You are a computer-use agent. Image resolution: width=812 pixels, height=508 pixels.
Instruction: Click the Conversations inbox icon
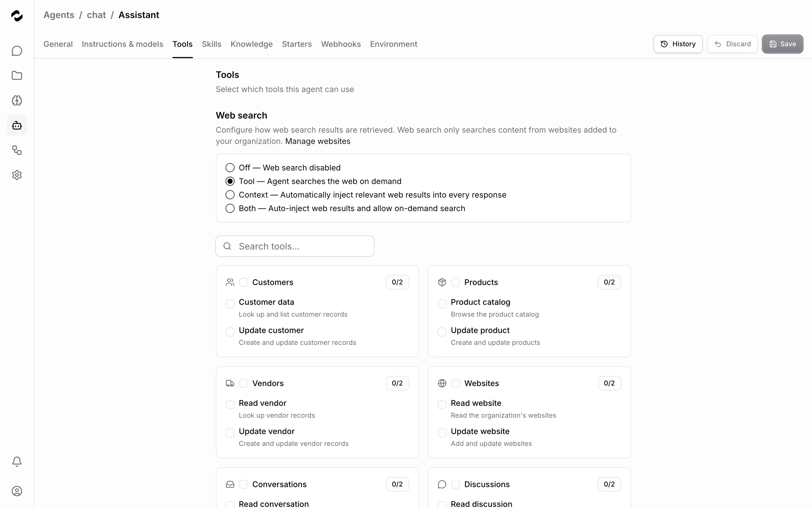pyautogui.click(x=230, y=485)
